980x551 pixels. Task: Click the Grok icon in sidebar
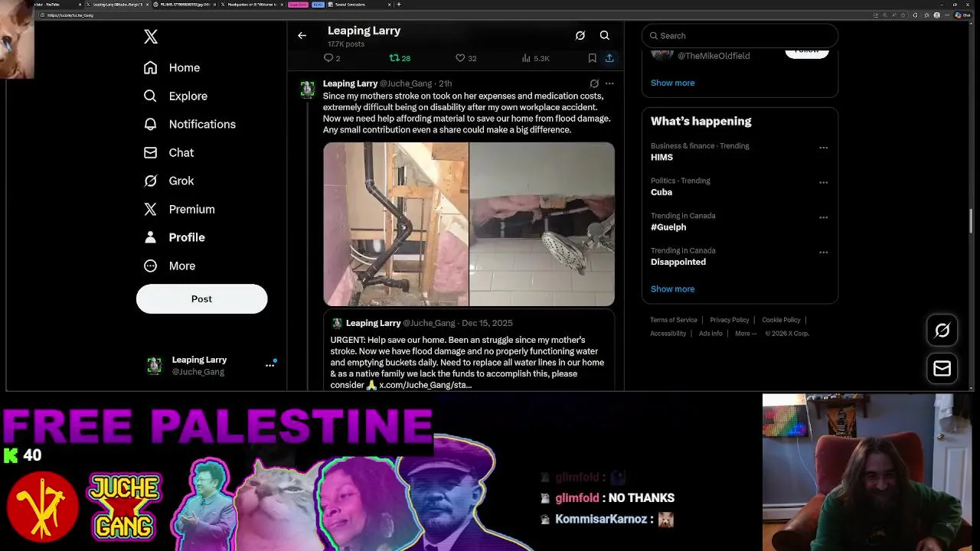tap(151, 181)
